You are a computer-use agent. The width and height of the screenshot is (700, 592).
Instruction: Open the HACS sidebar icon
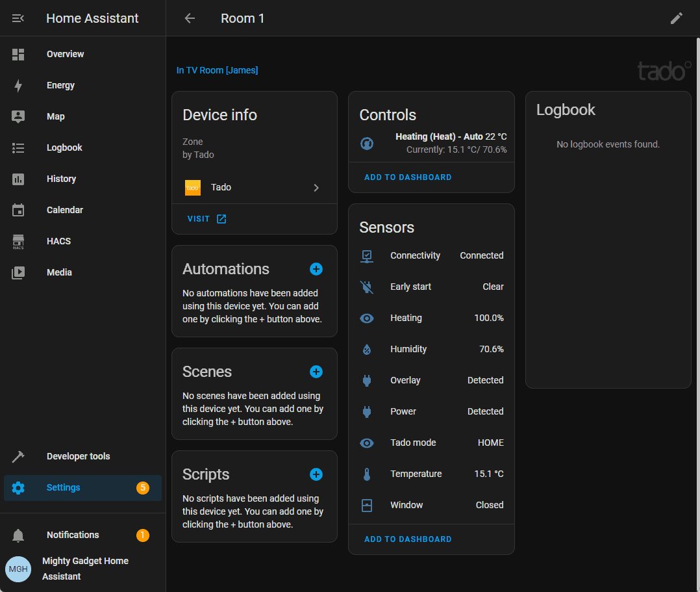[x=18, y=242]
